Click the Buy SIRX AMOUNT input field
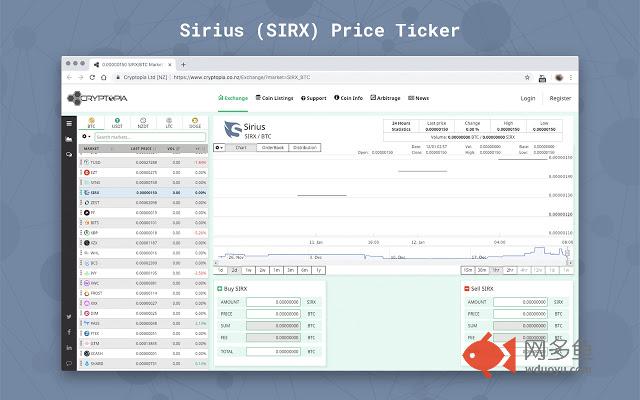The image size is (640, 400). [x=273, y=302]
